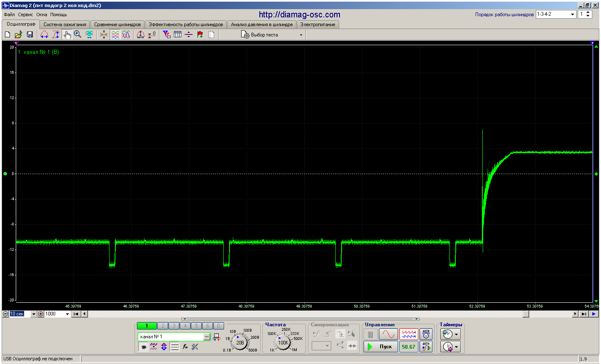Expand the firing order 1-3-4-2 dropdown
Screen dimensions: 601x364
572,14
